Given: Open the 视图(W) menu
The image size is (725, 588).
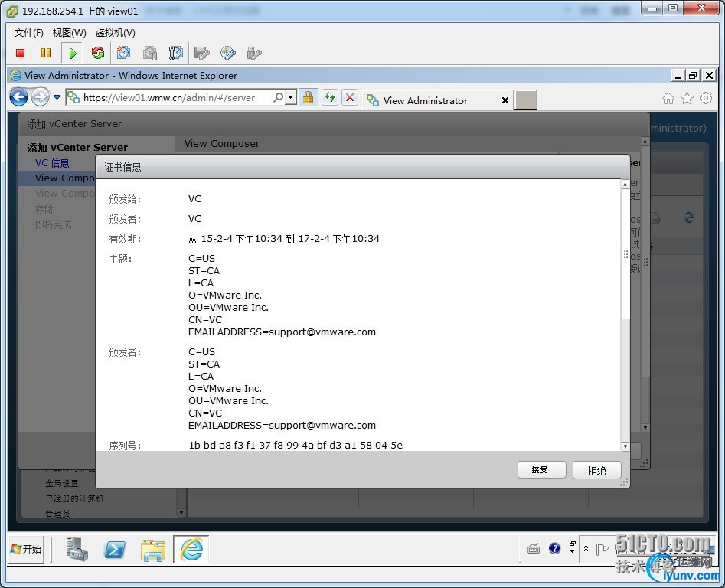Looking at the screenshot, I should [70, 33].
